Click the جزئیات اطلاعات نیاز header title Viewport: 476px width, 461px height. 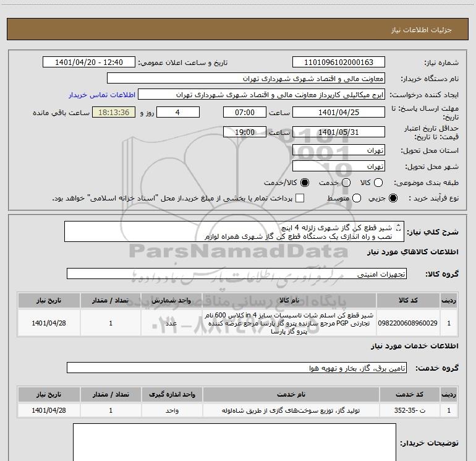[x=421, y=30]
